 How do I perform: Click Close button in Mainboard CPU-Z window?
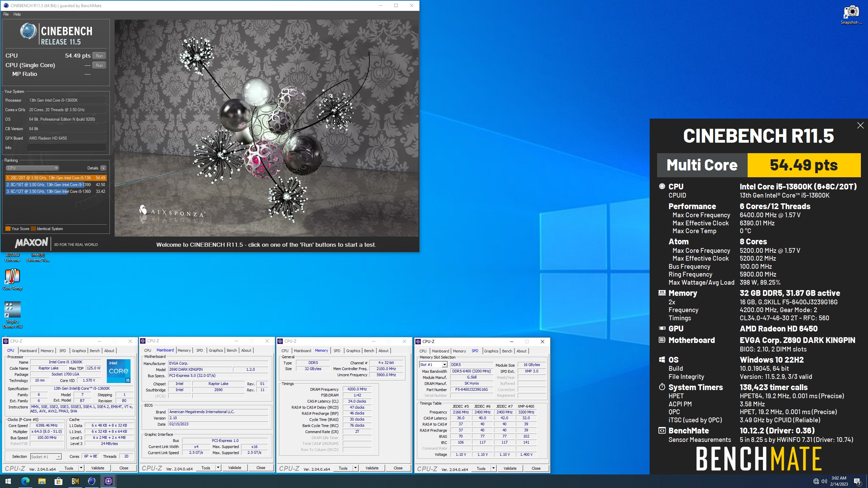click(261, 468)
